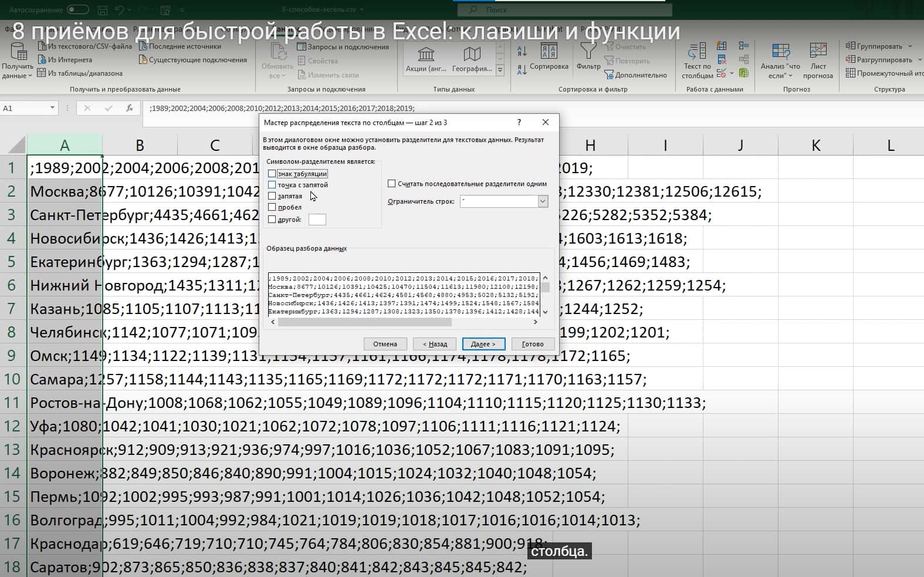
Task: Launch Текст по столбцам wizard
Action: pos(697,61)
